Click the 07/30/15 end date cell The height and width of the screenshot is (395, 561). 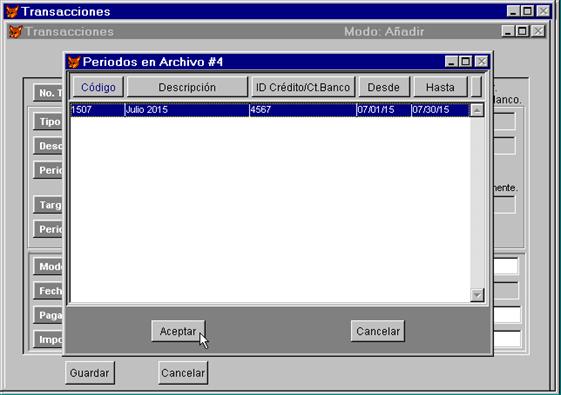point(440,109)
